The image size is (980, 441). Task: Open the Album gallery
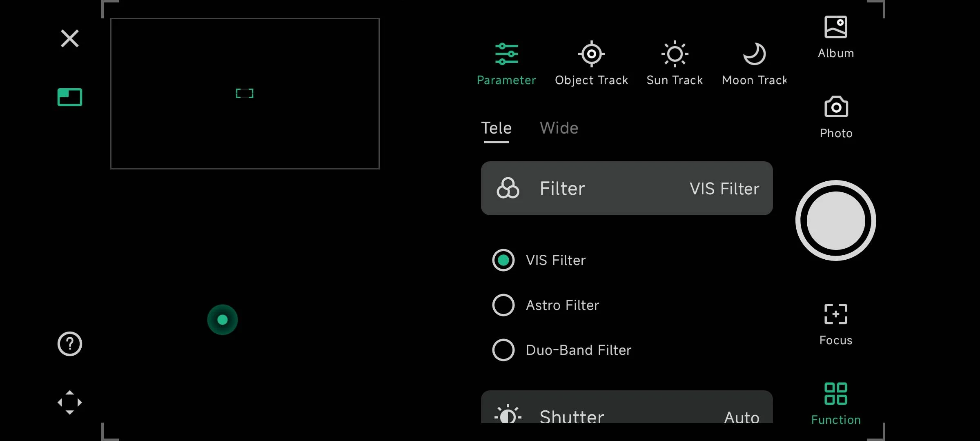835,37
